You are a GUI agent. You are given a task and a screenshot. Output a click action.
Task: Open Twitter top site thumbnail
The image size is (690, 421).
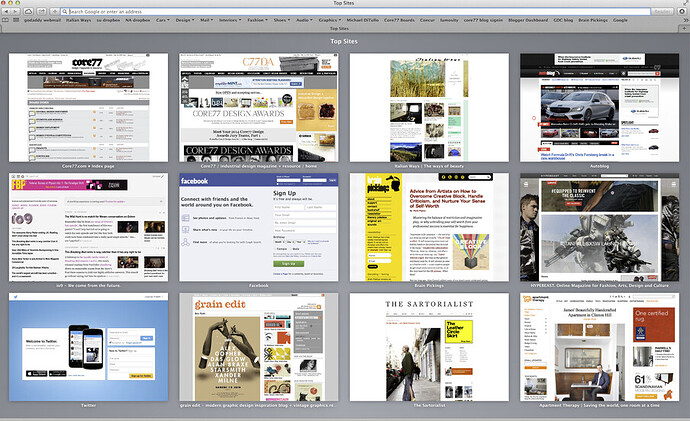pos(88,347)
